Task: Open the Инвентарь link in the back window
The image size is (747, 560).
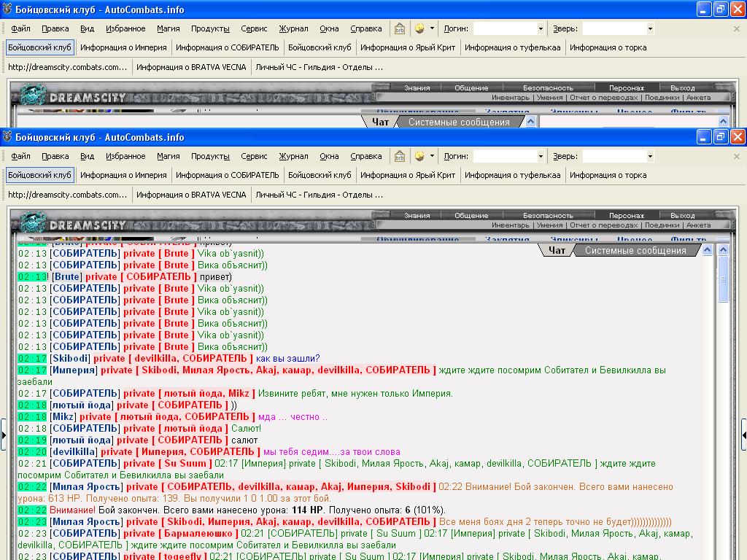Action: pyautogui.click(x=510, y=98)
